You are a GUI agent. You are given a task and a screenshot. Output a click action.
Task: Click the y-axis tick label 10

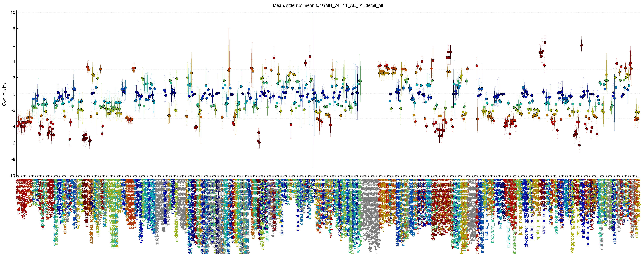[13, 12]
